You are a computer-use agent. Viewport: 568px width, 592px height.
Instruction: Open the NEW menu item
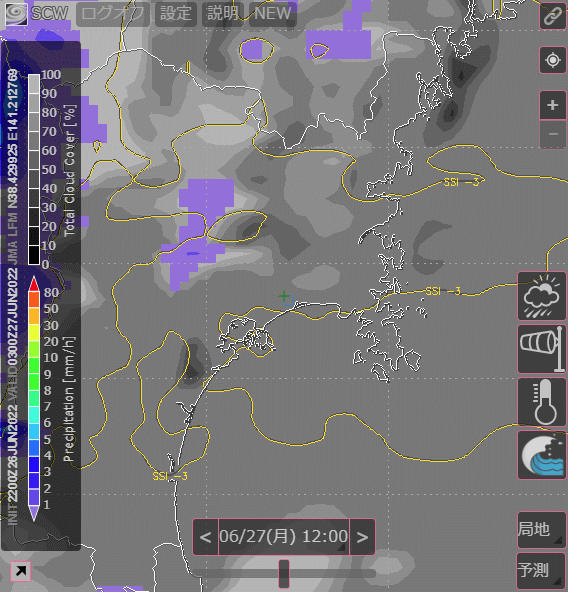(x=273, y=14)
